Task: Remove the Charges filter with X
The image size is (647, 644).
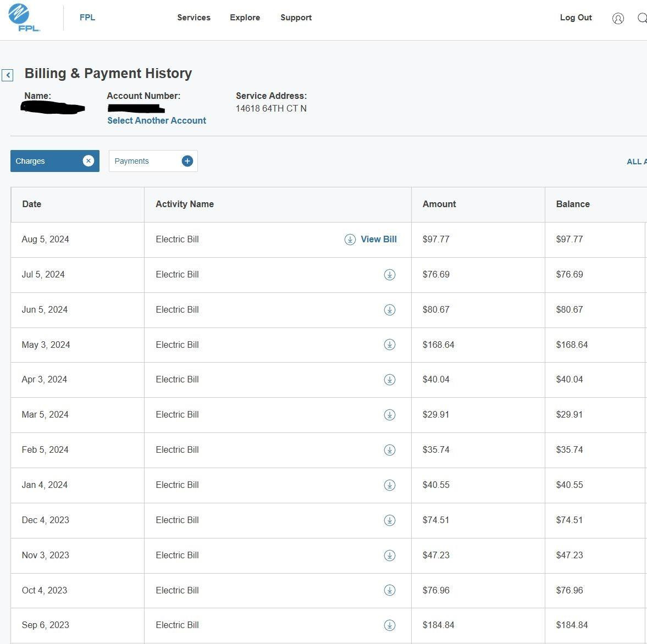Action: (x=89, y=161)
